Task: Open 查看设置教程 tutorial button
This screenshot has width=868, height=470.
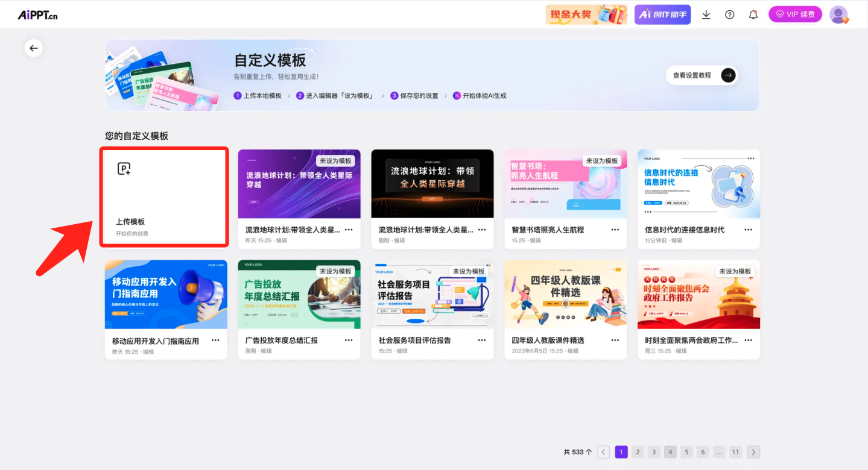Action: pos(702,75)
